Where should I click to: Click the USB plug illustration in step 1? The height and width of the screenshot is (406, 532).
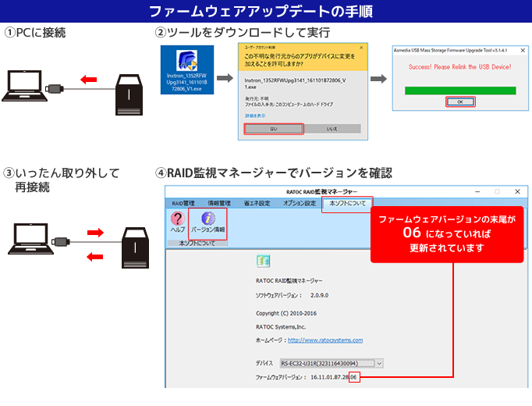[x=55, y=89]
